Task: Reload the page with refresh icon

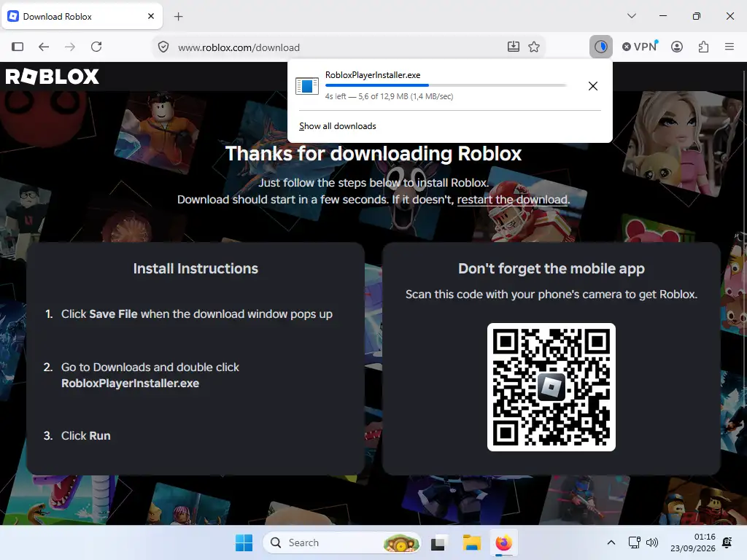Action: 96,47
